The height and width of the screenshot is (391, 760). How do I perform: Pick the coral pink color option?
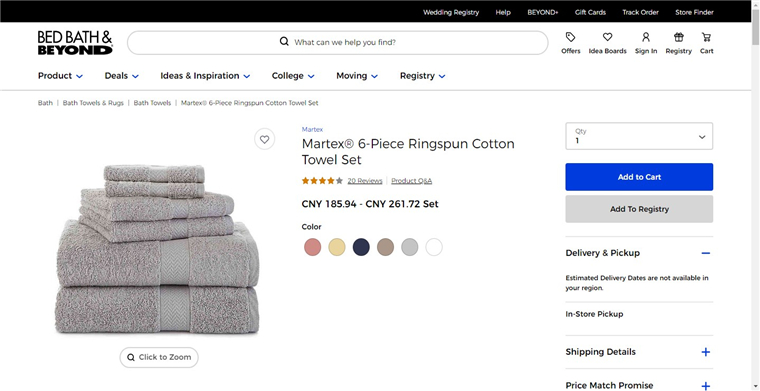pos(313,247)
